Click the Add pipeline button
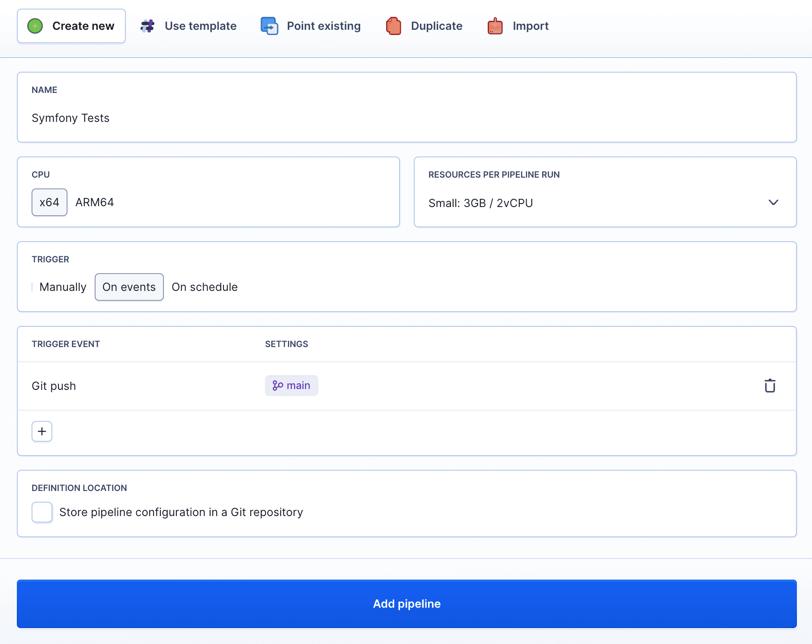 tap(406, 604)
